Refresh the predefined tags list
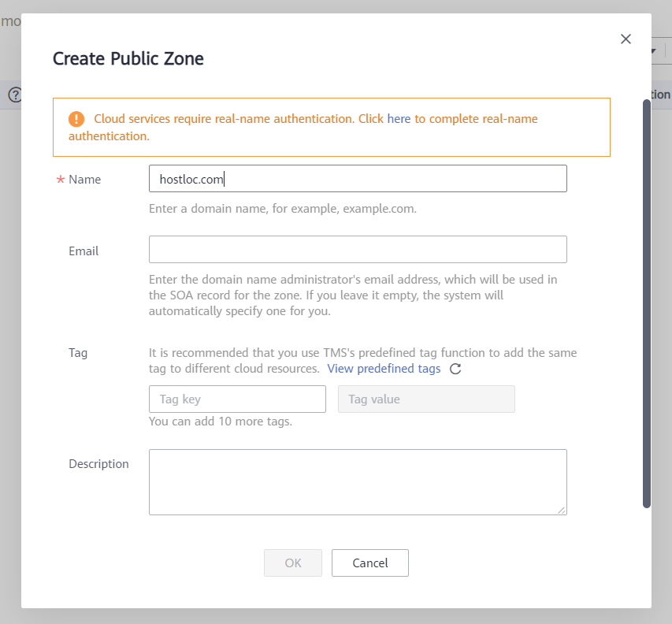 pyautogui.click(x=455, y=369)
